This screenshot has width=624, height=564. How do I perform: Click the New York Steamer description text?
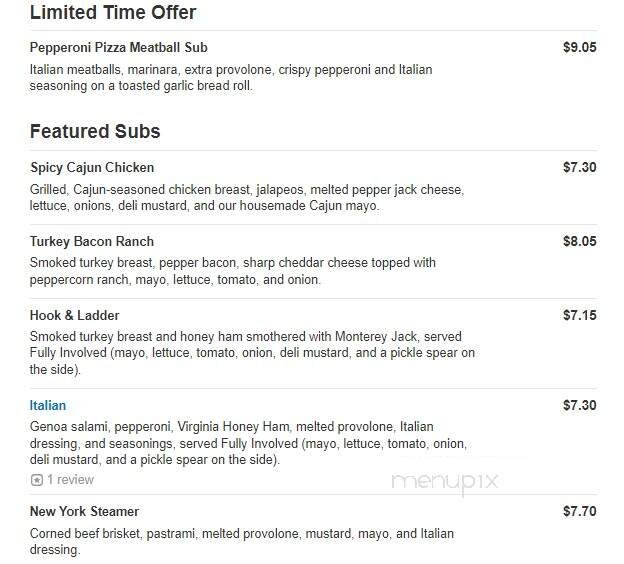pyautogui.click(x=242, y=541)
